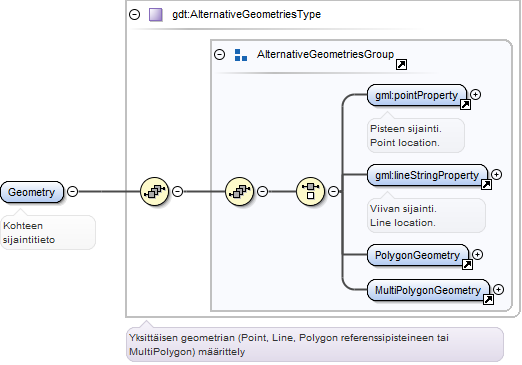522x365 pixels.
Task: Collapse the gdt:AlternativeGeometriesType container
Action: tap(134, 14)
